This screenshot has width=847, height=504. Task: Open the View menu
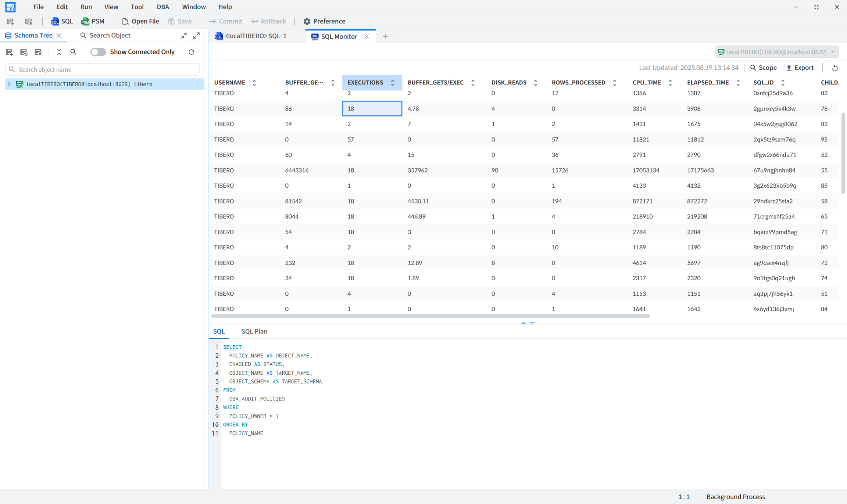tap(111, 7)
